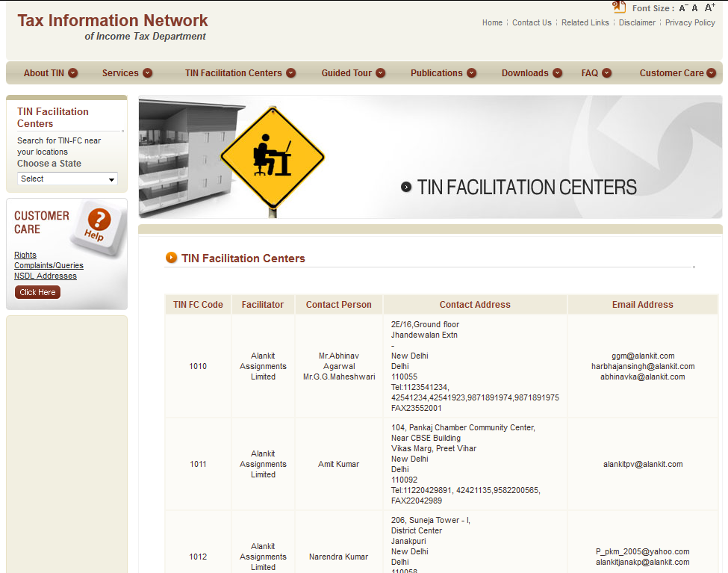This screenshot has height=573, width=728.
Task: Increase font size with the A+ icon
Action: (710, 7)
